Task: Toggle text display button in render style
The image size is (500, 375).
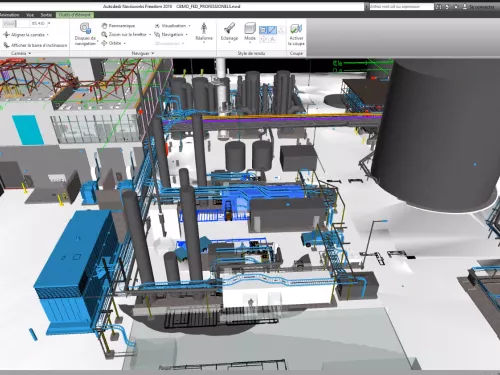Action: click(272, 39)
